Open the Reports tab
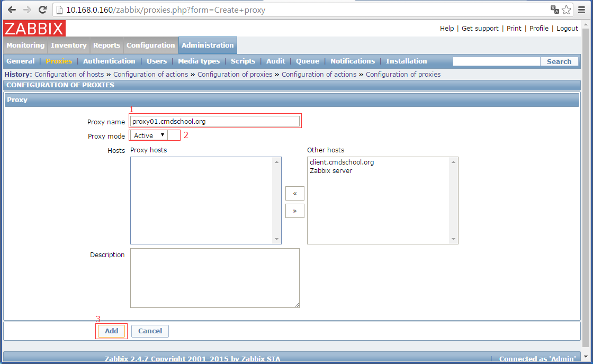The width and height of the screenshot is (593, 364). click(x=106, y=46)
